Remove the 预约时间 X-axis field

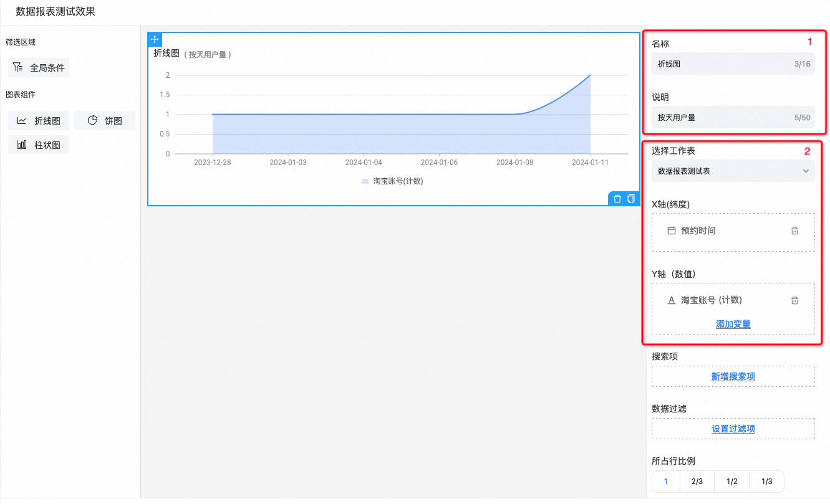(x=794, y=231)
